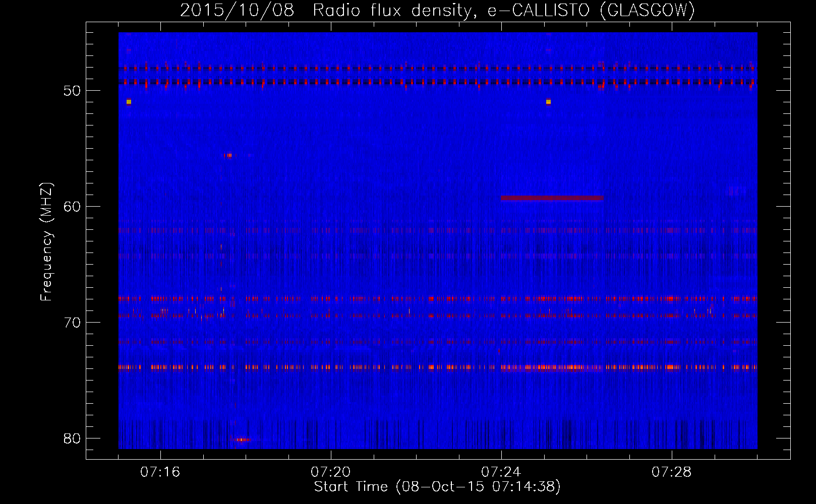Select the 07:28 time tick label
816x504 pixels.
tap(671, 472)
